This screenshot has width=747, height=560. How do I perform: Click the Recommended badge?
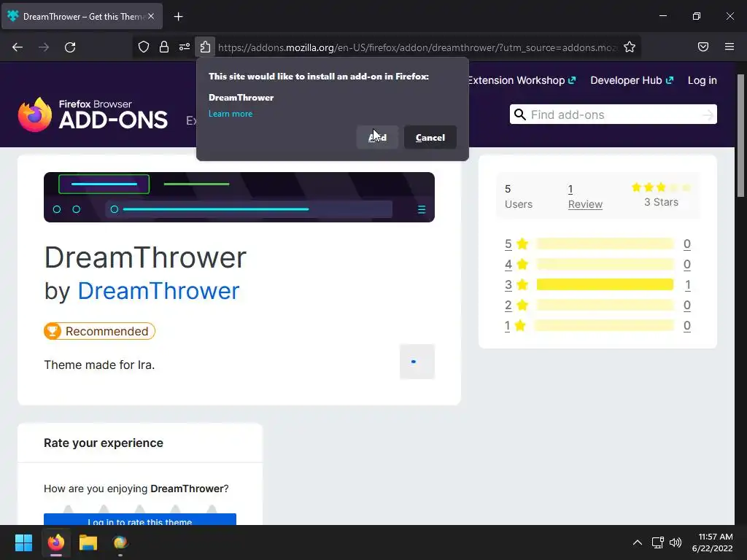99,332
